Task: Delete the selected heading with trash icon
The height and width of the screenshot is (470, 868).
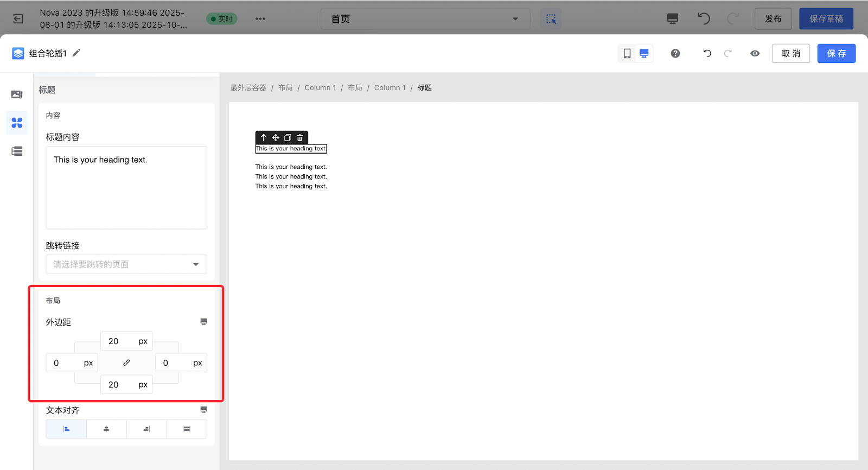Action: (x=300, y=137)
